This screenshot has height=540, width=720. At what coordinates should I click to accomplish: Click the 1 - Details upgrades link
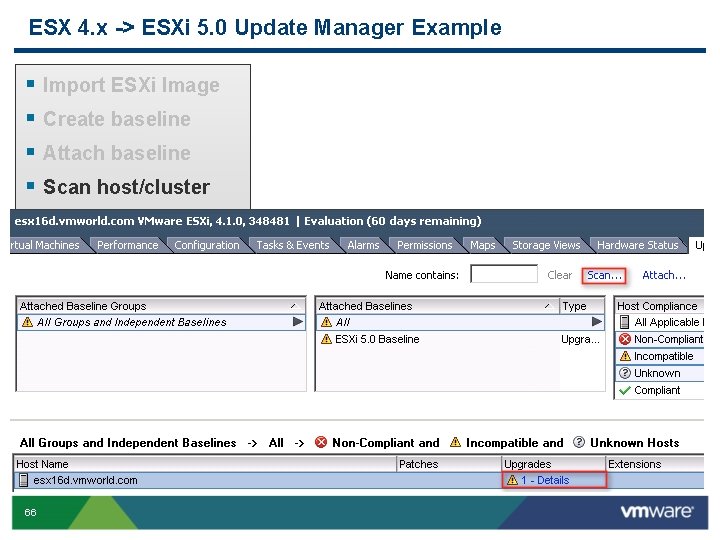(x=545, y=480)
